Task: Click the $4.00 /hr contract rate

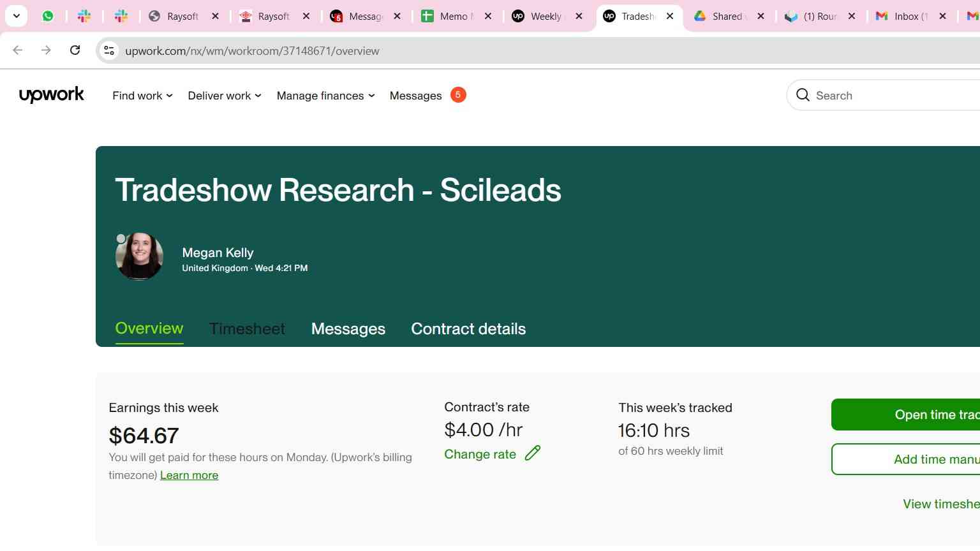Action: pos(484,430)
